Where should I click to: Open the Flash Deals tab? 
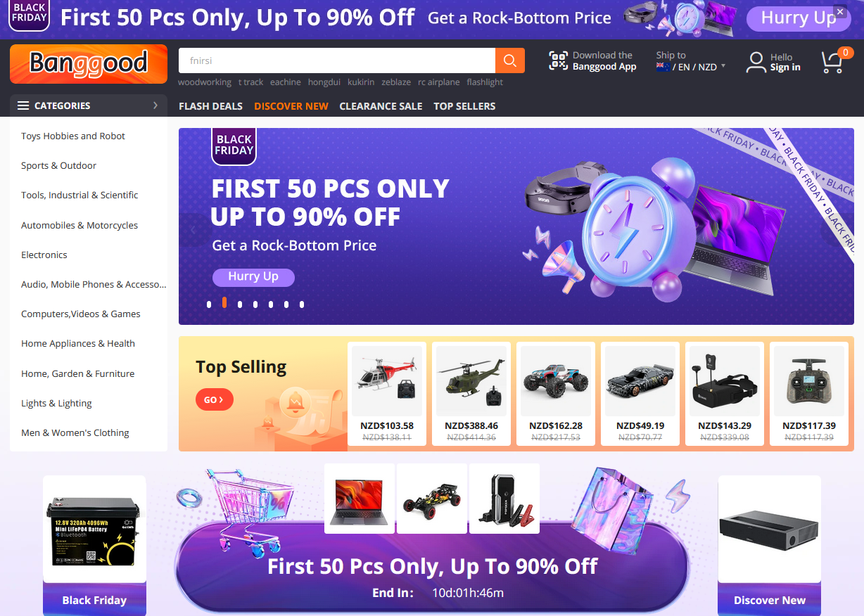(x=210, y=106)
